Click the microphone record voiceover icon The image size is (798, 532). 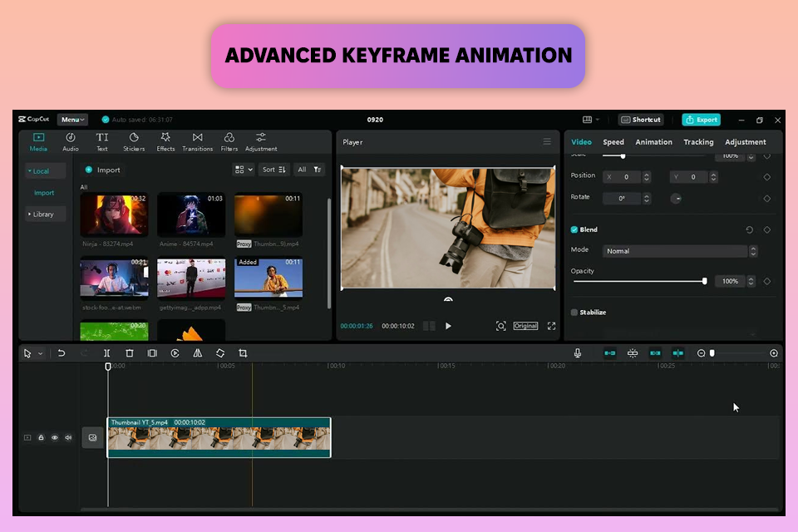click(577, 353)
